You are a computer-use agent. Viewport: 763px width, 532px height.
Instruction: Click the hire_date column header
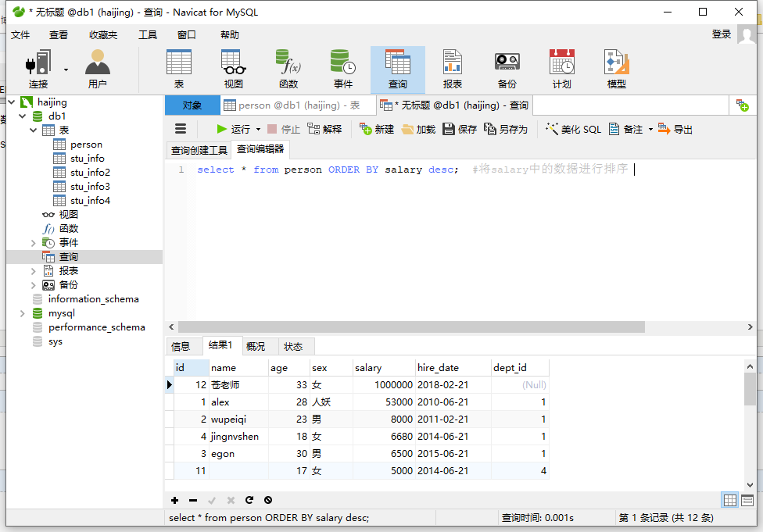453,368
